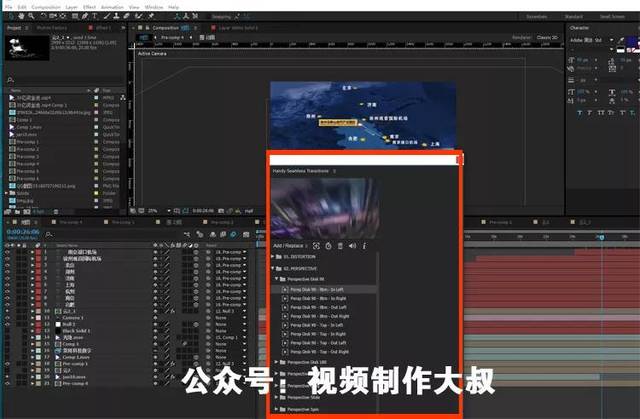This screenshot has height=419, width=640.
Task: Open viewer magnification 25% dropdown
Action: [x=158, y=211]
